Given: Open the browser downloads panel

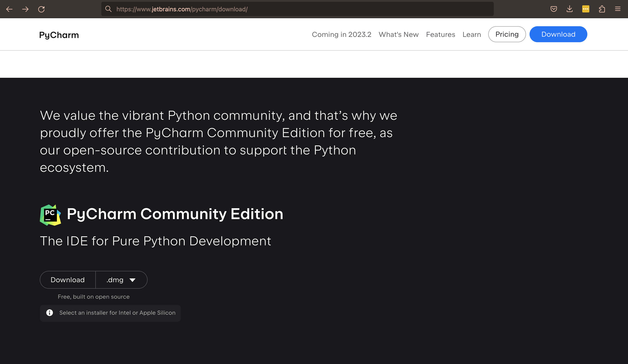Looking at the screenshot, I should pos(570,9).
